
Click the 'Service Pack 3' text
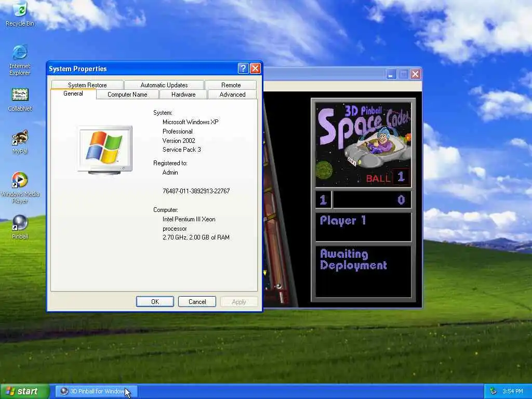(181, 150)
